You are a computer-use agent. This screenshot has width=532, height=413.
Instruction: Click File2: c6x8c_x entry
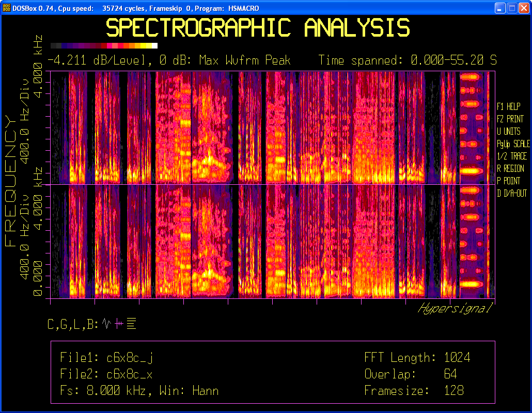pyautogui.click(x=106, y=374)
